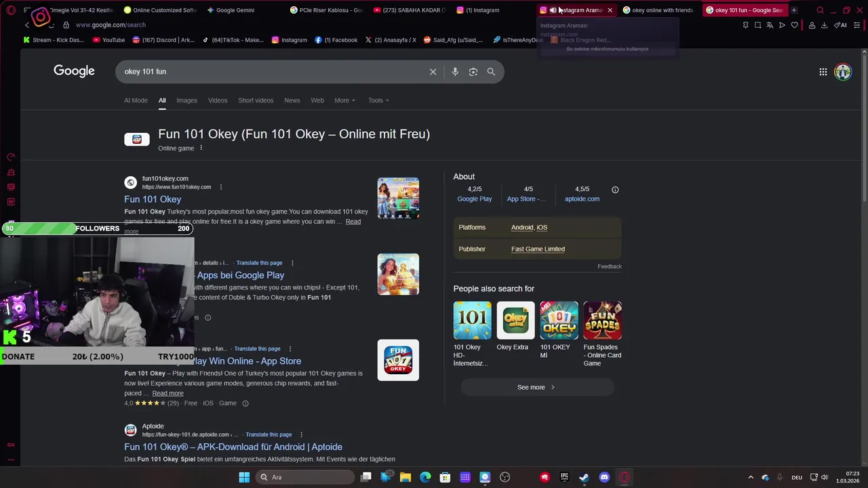Click the Google logo

click(x=74, y=71)
